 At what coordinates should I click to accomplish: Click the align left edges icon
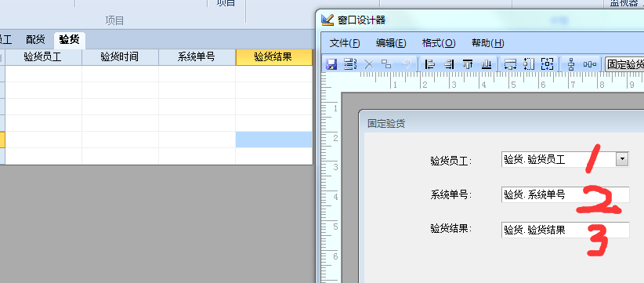(429, 64)
